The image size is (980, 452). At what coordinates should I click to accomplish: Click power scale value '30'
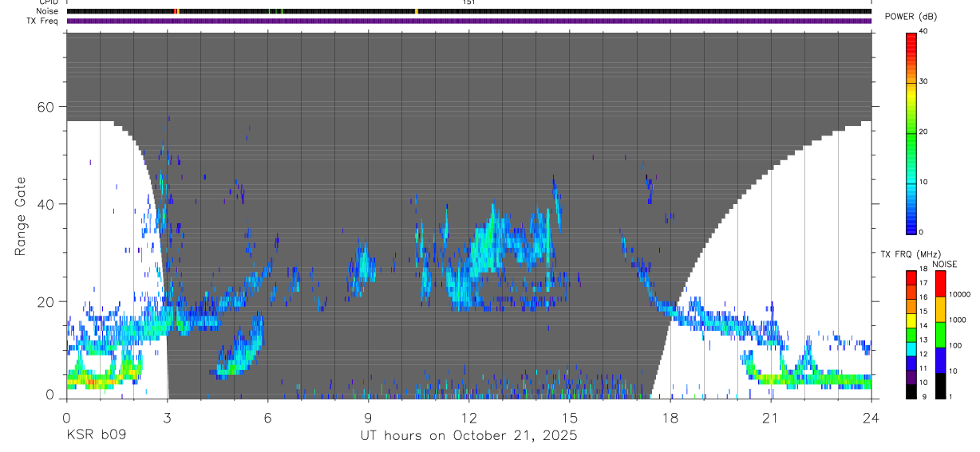924,81
